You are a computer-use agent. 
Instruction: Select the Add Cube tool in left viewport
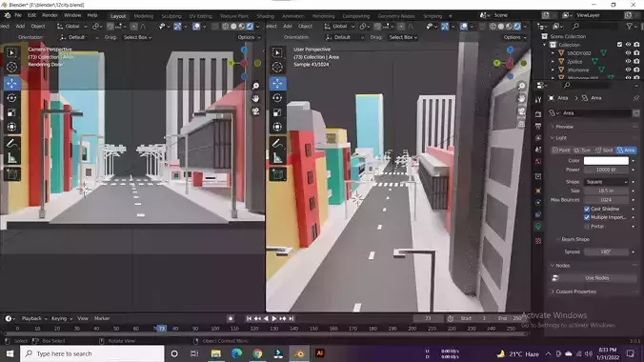(11, 174)
